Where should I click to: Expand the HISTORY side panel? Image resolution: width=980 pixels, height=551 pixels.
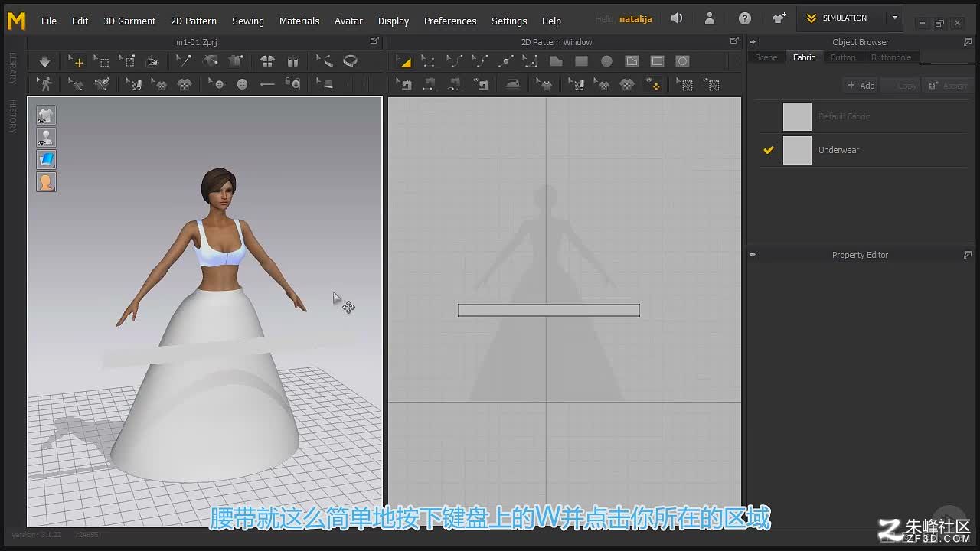click(x=12, y=116)
